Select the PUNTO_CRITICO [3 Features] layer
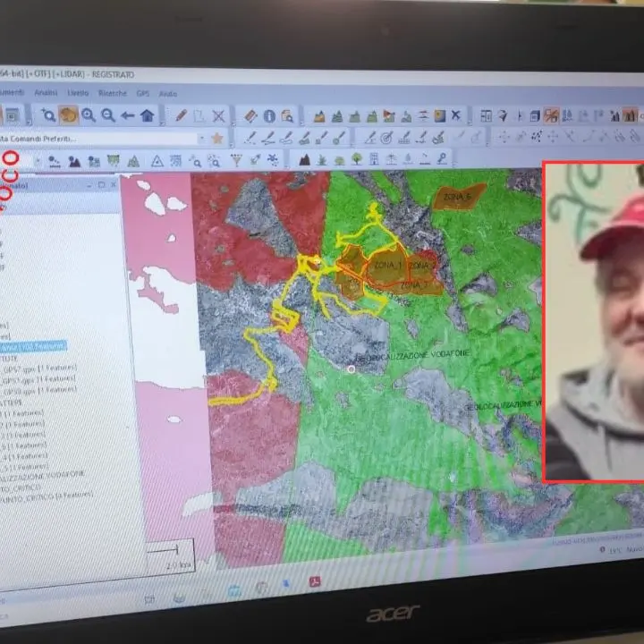The height and width of the screenshot is (644, 644). pos(46,497)
